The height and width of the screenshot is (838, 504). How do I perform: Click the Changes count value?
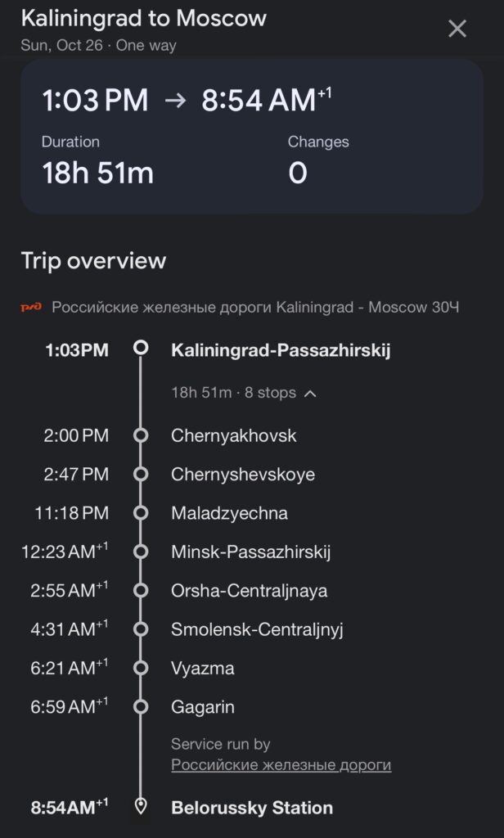click(x=297, y=173)
